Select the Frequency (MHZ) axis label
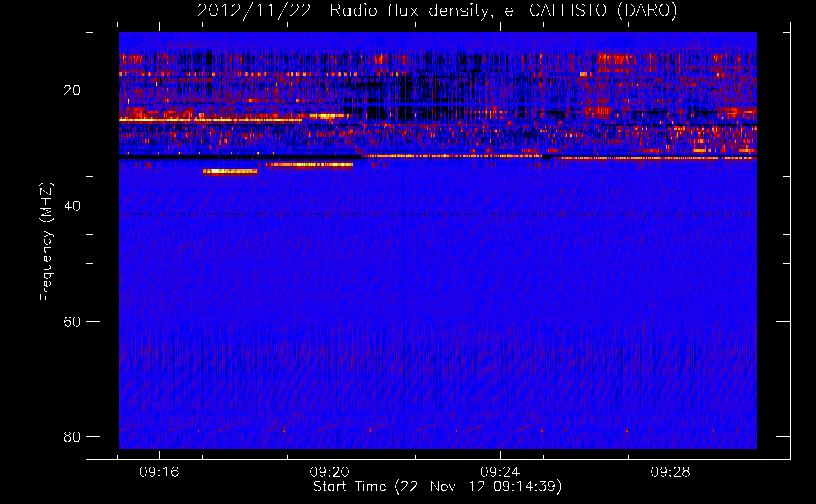This screenshot has height=504, width=816. tap(46, 242)
